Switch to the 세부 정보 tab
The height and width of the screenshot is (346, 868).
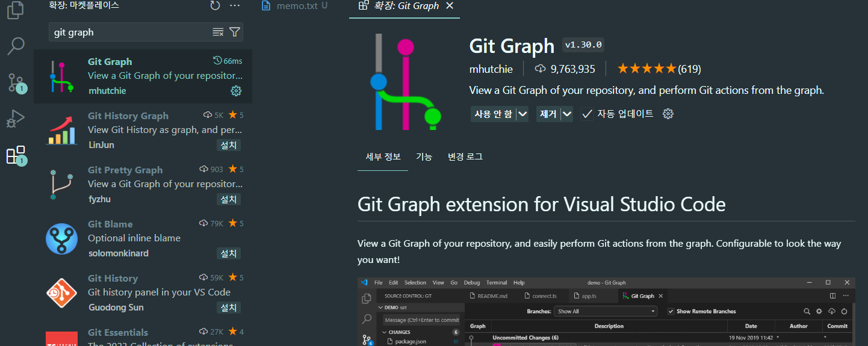coord(383,156)
